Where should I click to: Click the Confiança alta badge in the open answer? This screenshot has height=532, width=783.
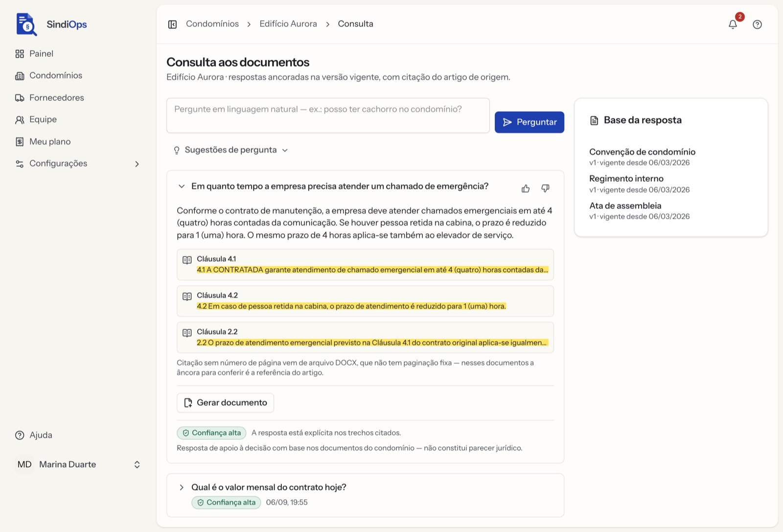point(211,433)
